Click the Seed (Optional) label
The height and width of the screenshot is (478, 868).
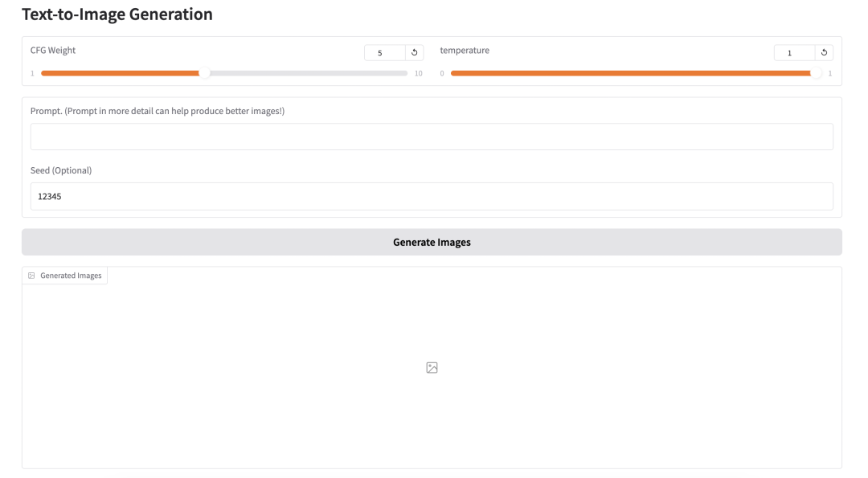(x=61, y=170)
